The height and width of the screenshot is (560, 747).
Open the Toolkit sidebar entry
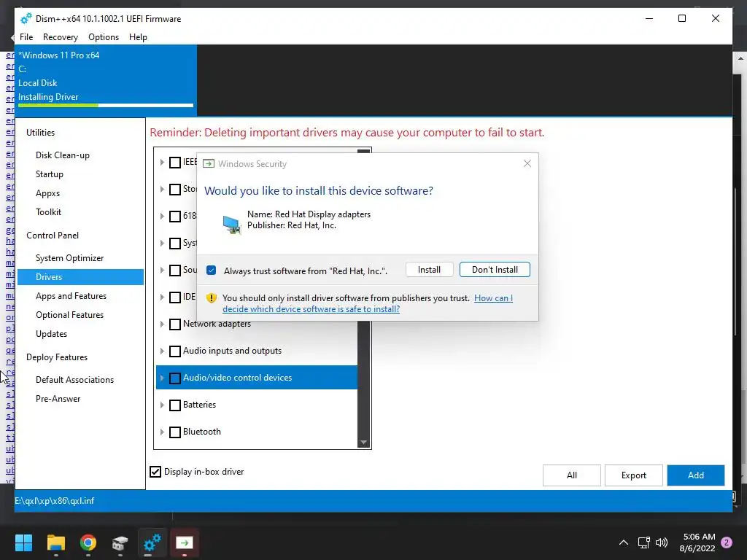click(x=48, y=212)
